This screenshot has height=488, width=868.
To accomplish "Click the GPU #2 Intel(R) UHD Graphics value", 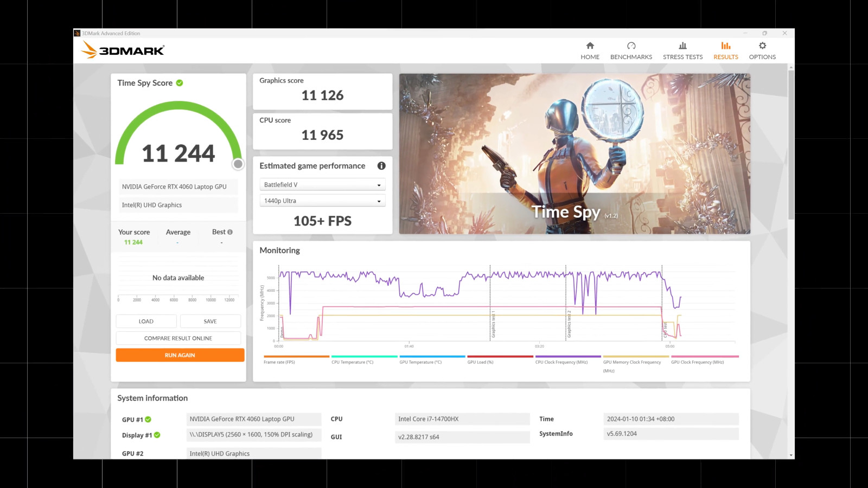I will click(x=254, y=453).
